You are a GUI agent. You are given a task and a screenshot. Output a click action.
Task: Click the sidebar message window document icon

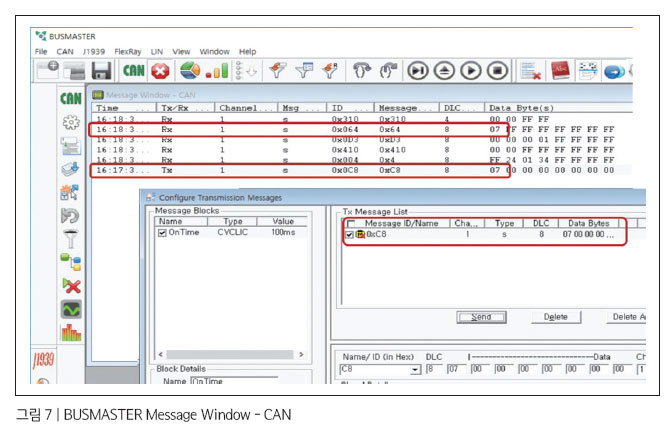tap(71, 147)
